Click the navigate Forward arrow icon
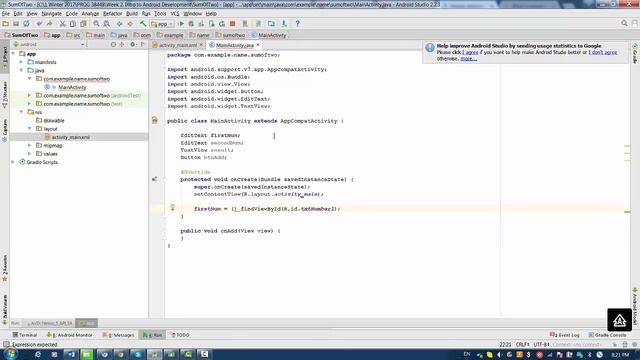This screenshot has height=360, width=640. (x=130, y=24)
